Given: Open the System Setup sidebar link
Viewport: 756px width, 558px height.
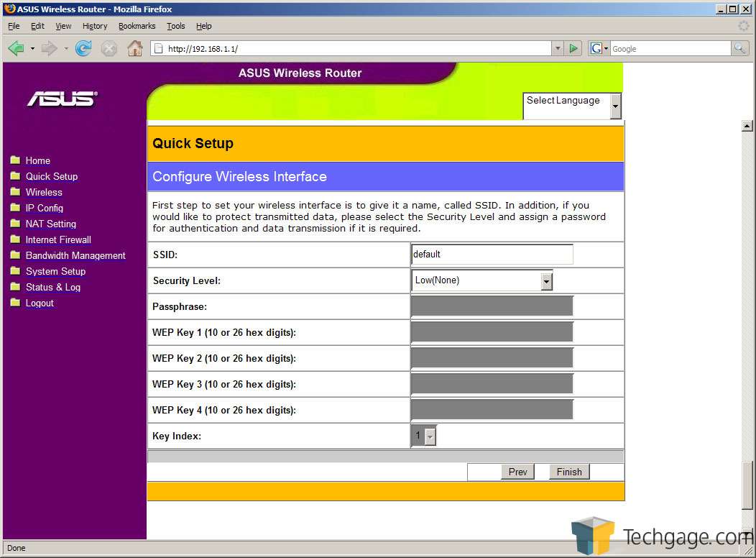Looking at the screenshot, I should 55,272.
